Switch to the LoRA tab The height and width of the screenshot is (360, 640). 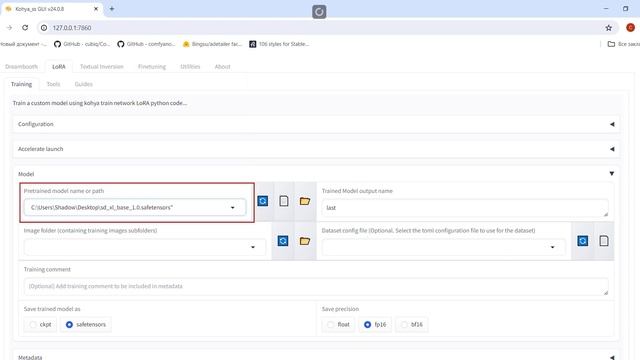(59, 67)
